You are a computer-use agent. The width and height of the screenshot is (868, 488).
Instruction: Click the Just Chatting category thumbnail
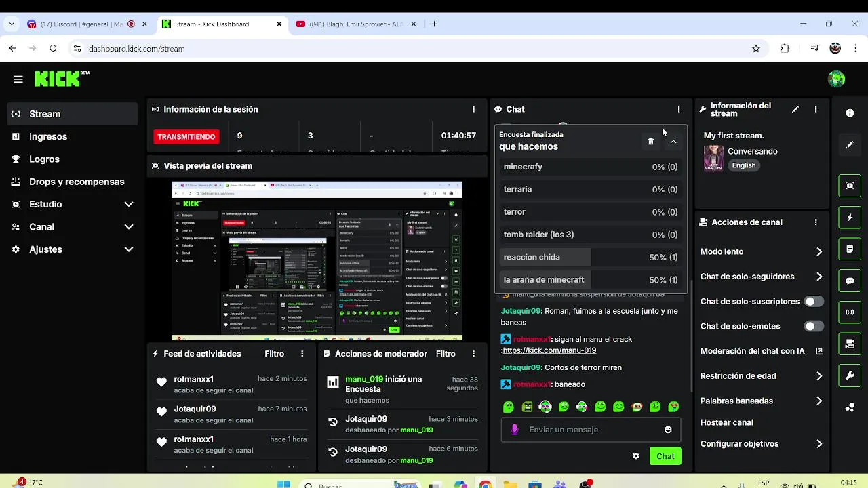pos(713,158)
